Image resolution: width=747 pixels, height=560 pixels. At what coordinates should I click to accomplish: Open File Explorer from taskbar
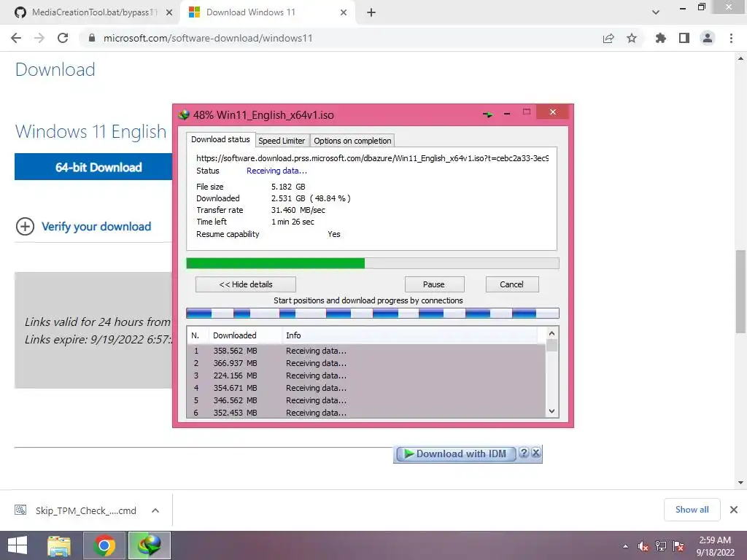(59, 545)
